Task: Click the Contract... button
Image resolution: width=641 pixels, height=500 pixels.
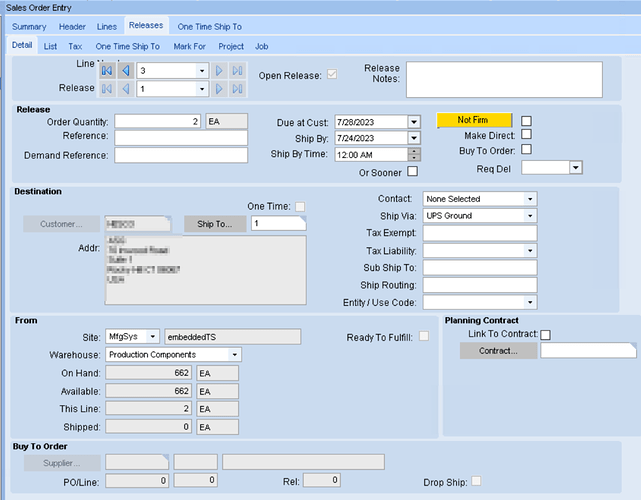Action: [x=498, y=351]
